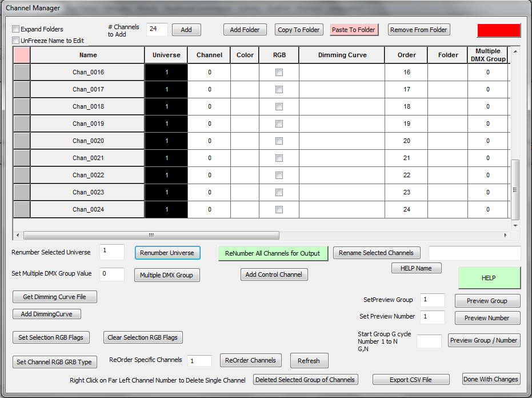
Task: Click Multiple DMX Group button
Action: point(167,275)
